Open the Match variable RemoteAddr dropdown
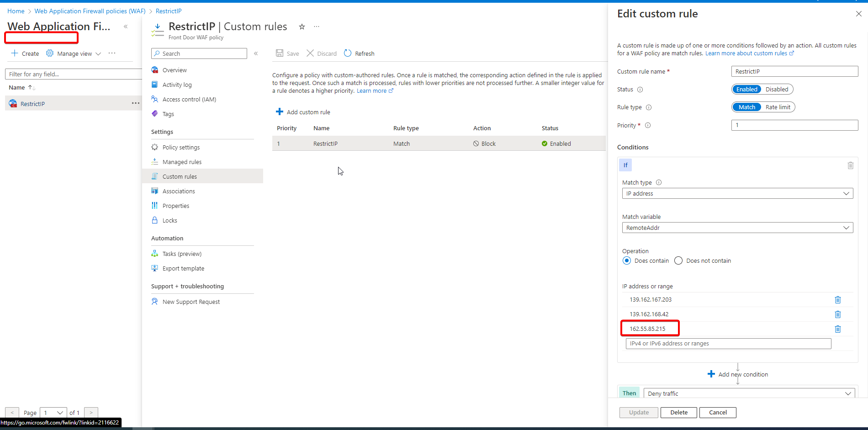 pos(737,228)
